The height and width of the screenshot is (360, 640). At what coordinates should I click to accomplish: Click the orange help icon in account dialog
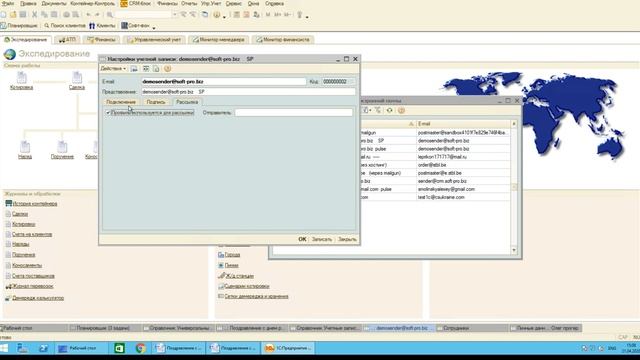167,69
